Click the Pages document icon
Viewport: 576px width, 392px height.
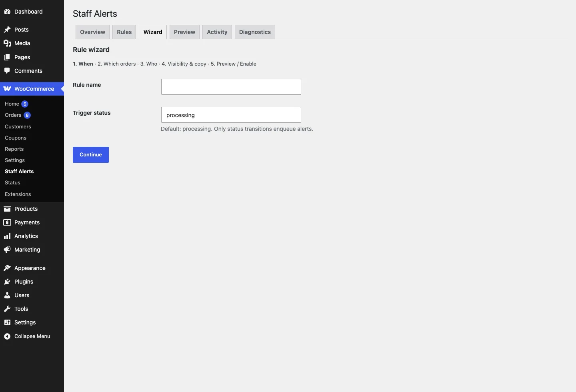(7, 57)
